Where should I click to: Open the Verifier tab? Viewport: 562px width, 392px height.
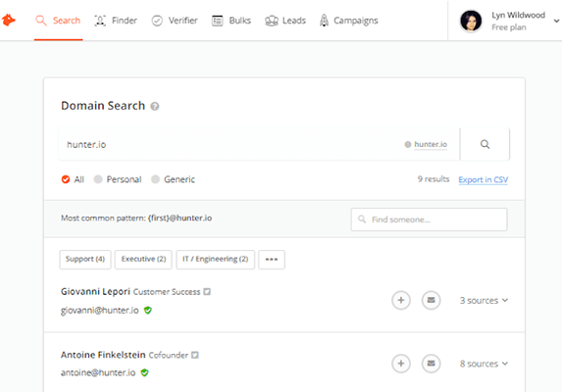[175, 21]
